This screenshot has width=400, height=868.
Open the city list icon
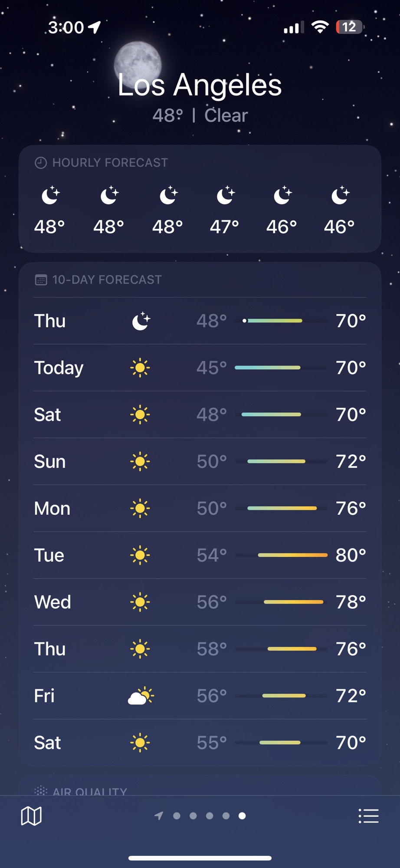pyautogui.click(x=368, y=816)
